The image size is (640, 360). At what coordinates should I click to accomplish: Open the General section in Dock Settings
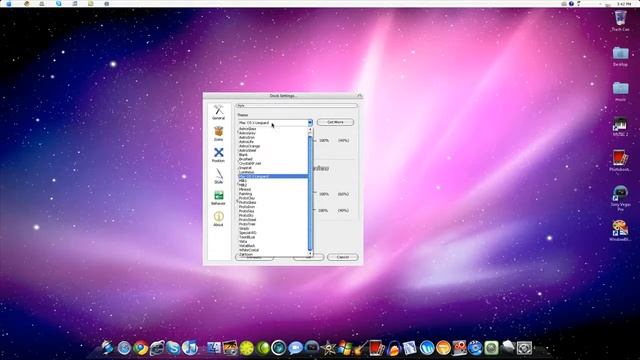218,112
